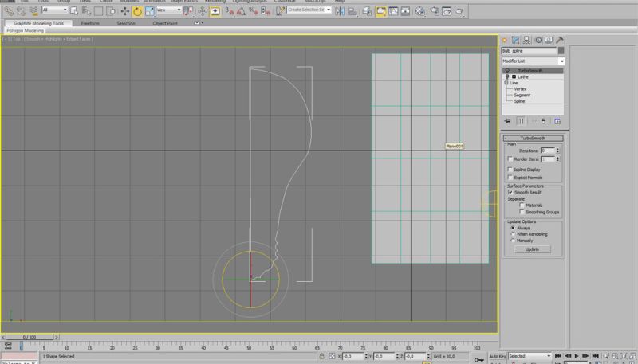The image size is (638, 364).
Task: Toggle the Angle Snap icon
Action: pos(242,11)
